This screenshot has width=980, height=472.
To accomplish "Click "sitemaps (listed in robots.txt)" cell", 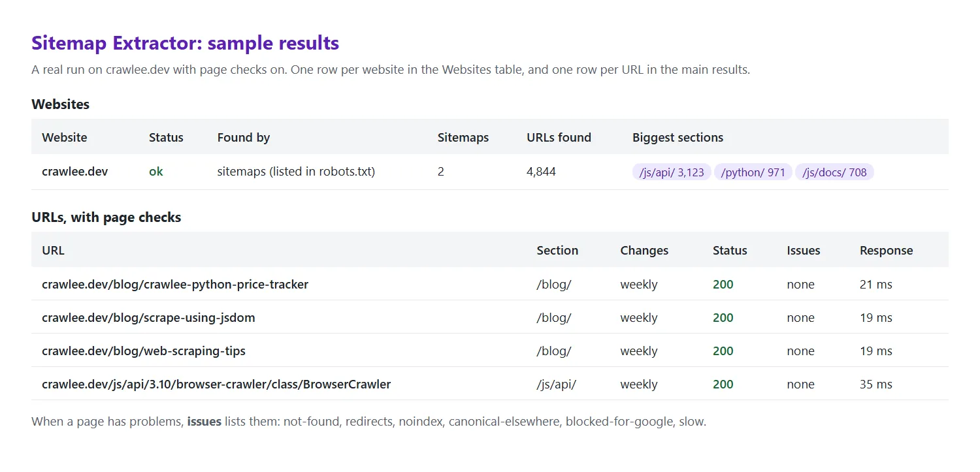I will pos(296,172).
